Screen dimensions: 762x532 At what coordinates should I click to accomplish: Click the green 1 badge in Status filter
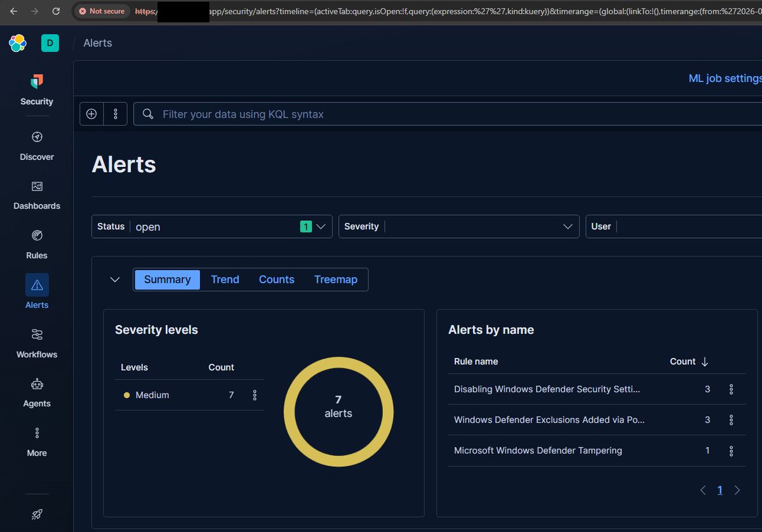305,226
